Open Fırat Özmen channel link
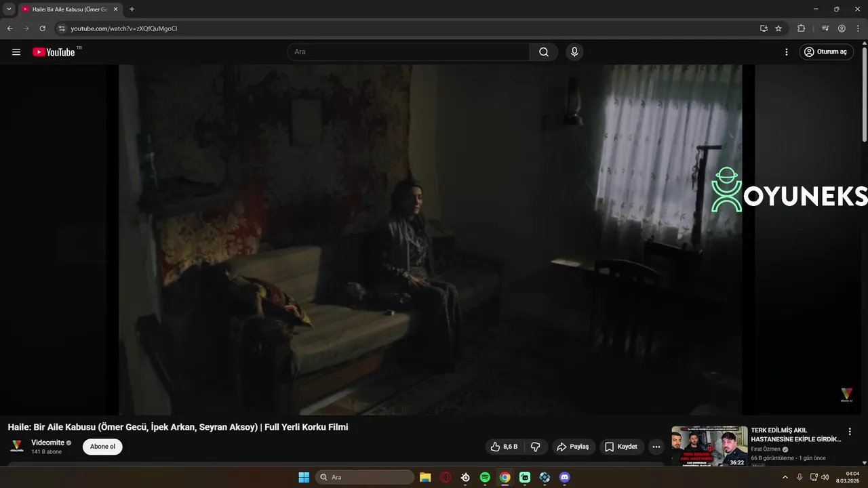Viewport: 868px width, 488px height. coord(766,449)
